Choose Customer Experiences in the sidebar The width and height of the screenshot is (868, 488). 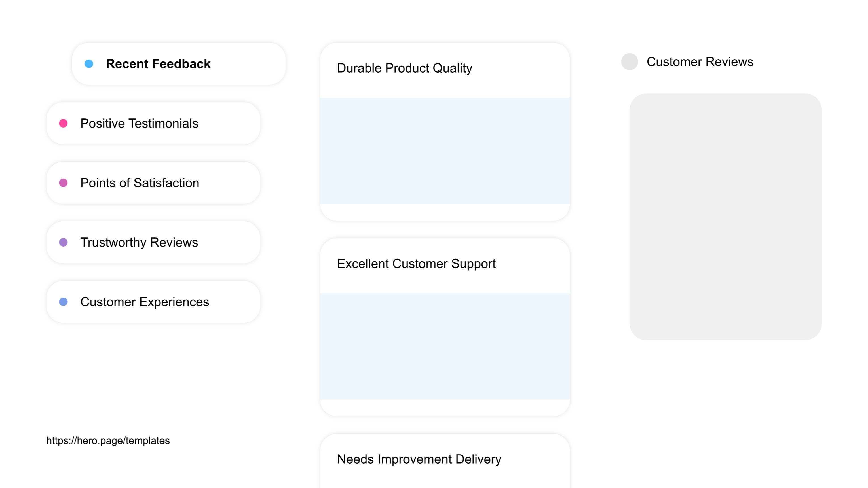tap(153, 302)
